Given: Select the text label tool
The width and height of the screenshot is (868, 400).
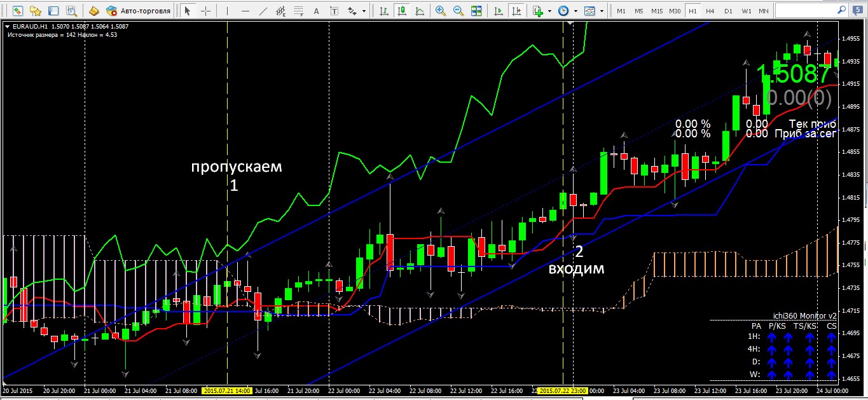Looking at the screenshot, I should tap(334, 11).
